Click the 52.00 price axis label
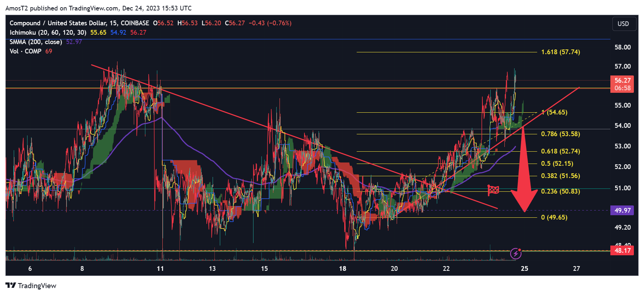This screenshot has width=644, height=295. tap(623, 167)
